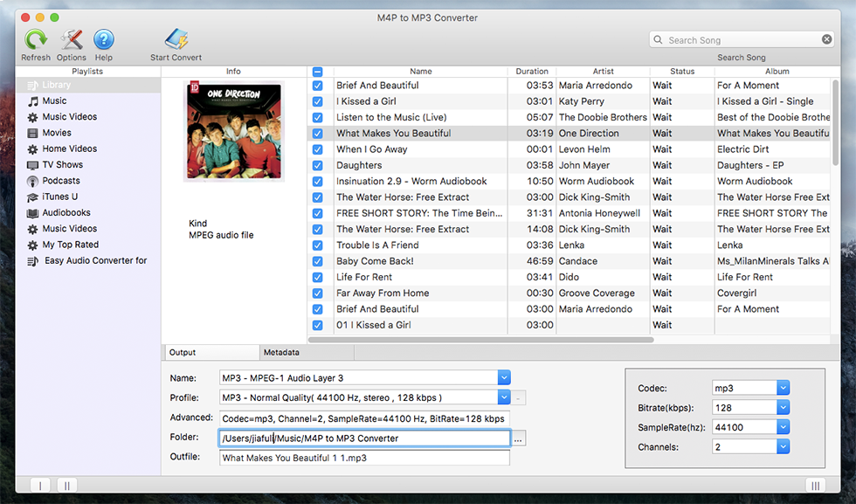This screenshot has height=504, width=856.
Task: Clear the Search Song field
Action: pyautogui.click(x=828, y=39)
